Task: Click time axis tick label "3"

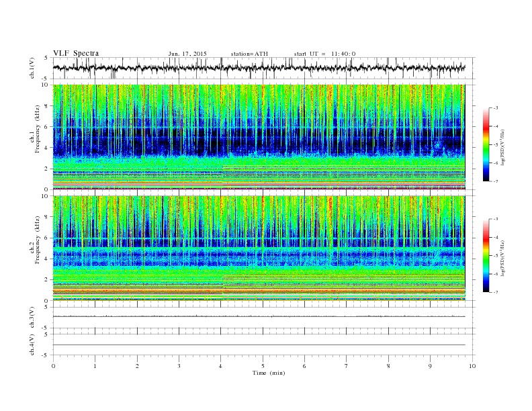Action: [179, 366]
